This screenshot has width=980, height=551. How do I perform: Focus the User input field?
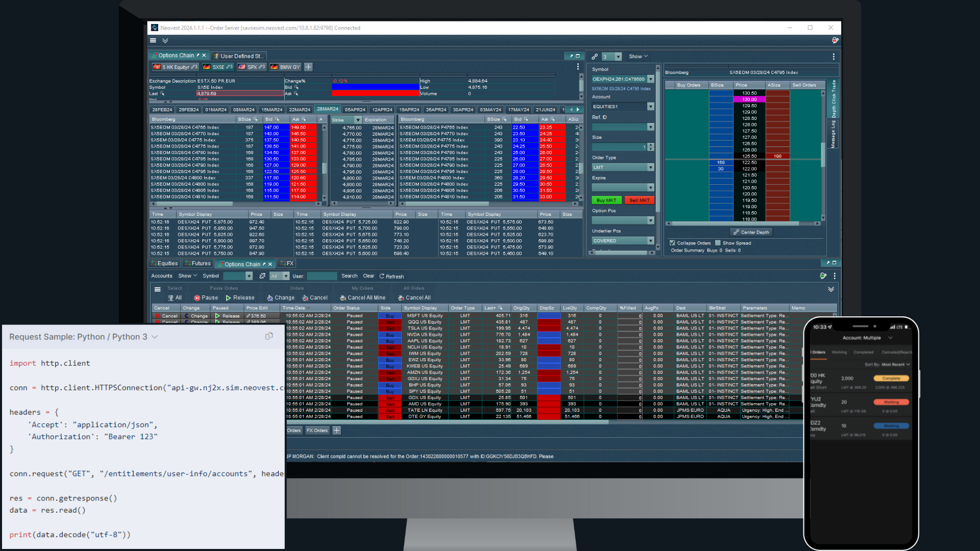[322, 276]
